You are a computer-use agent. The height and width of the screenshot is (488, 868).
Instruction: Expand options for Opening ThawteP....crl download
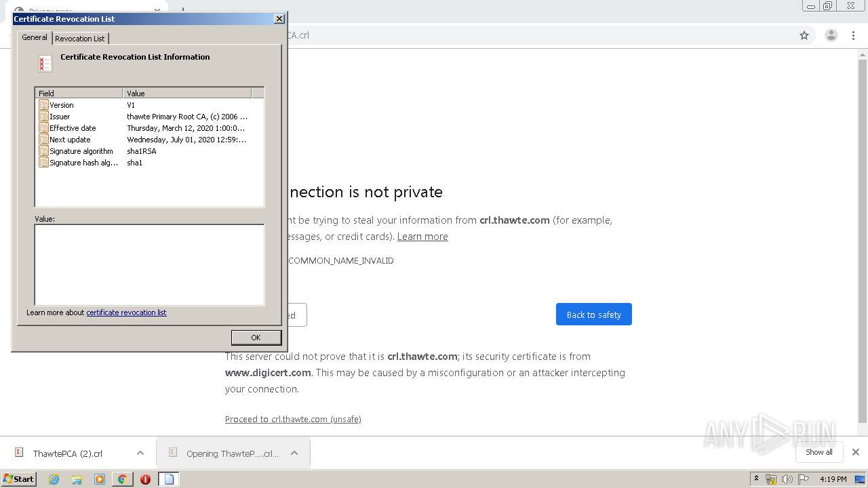point(294,453)
